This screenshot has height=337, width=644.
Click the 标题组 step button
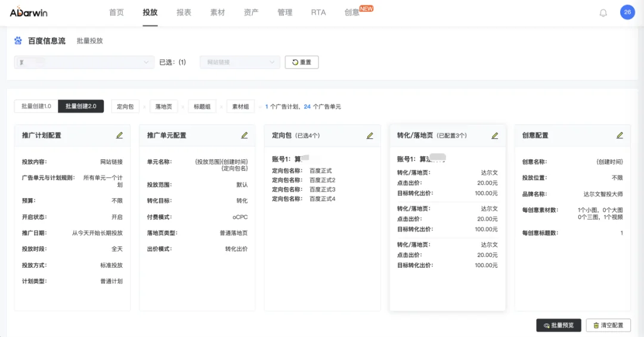tap(202, 106)
